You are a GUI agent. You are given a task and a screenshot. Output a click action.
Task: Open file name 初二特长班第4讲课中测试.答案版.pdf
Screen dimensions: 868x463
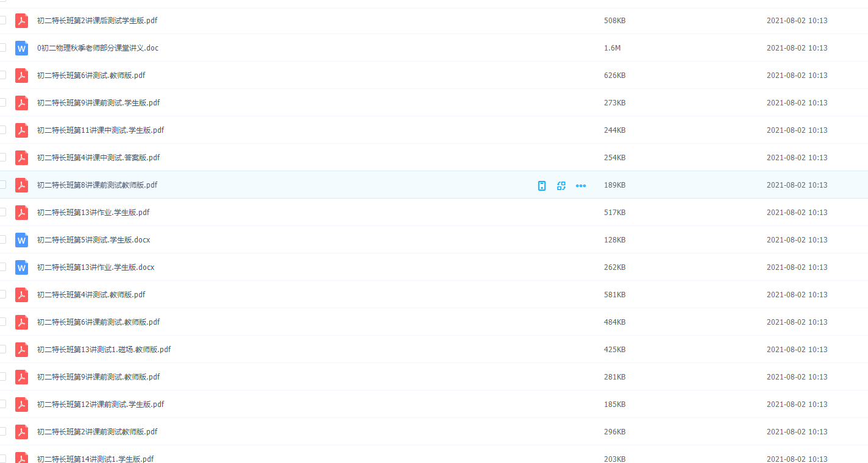[98, 158]
